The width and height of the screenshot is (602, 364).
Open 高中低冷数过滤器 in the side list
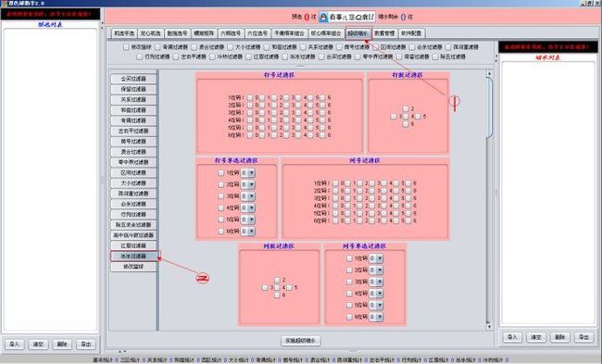click(133, 235)
